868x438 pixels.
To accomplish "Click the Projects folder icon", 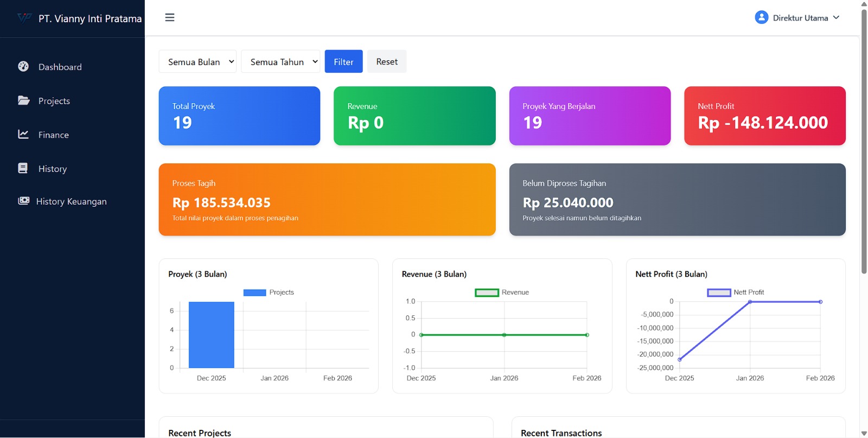I will (23, 100).
